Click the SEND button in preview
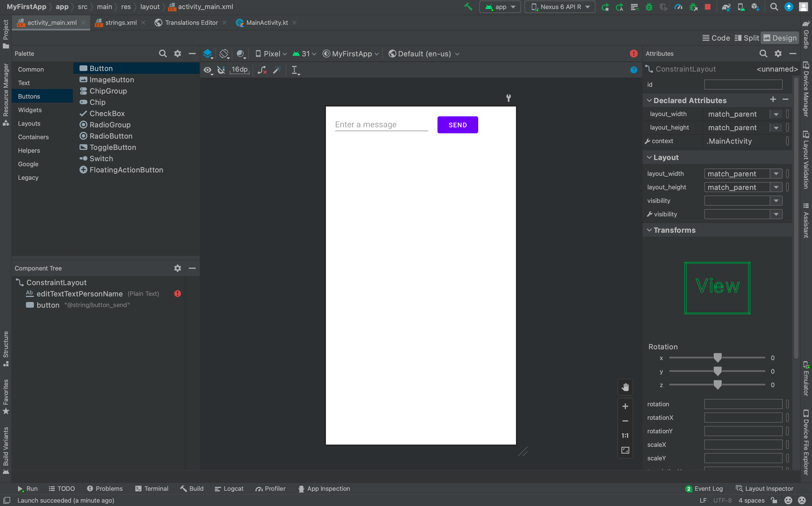 pos(457,125)
